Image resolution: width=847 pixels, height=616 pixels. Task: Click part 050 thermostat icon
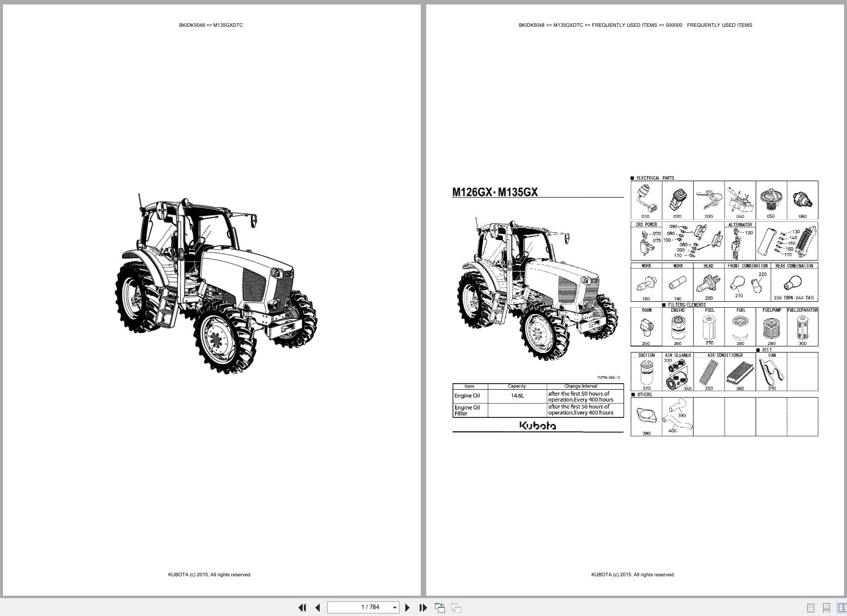pyautogui.click(x=771, y=198)
